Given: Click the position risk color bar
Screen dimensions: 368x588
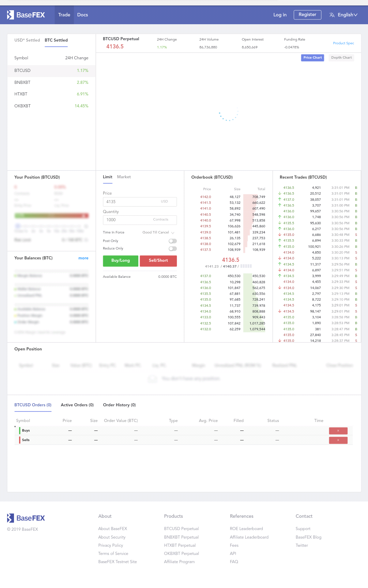Looking at the screenshot, I should coord(51,215).
